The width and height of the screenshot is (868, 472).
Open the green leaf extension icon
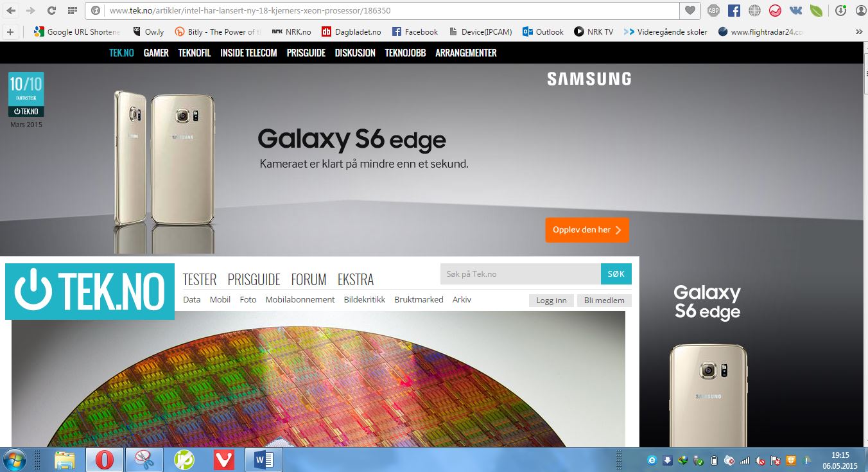point(816,10)
